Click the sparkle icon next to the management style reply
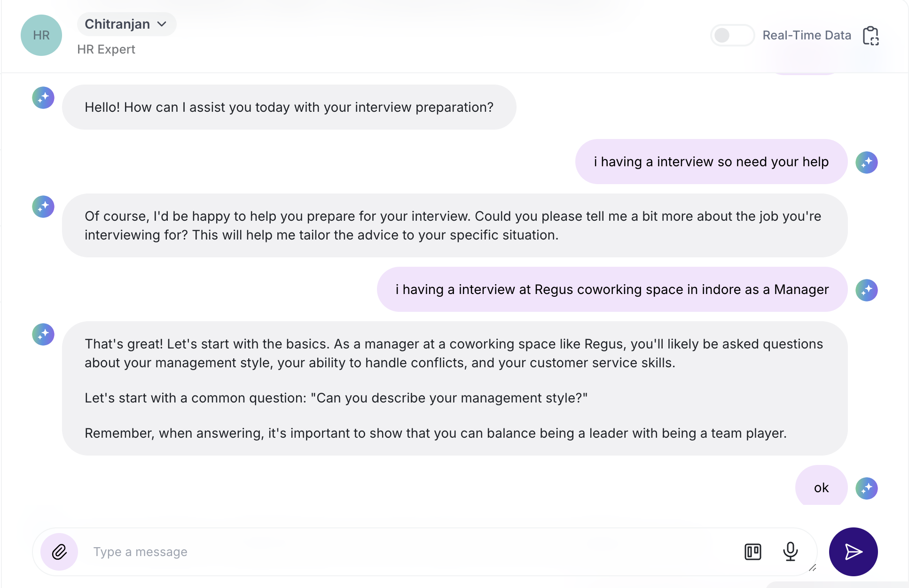 click(x=43, y=334)
